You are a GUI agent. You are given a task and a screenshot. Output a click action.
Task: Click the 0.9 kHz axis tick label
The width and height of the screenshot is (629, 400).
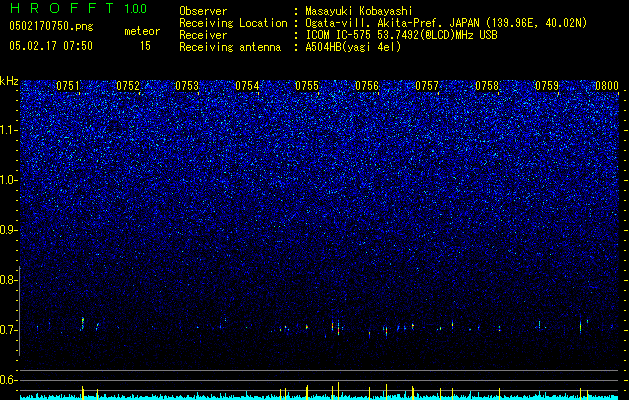click(x=8, y=230)
